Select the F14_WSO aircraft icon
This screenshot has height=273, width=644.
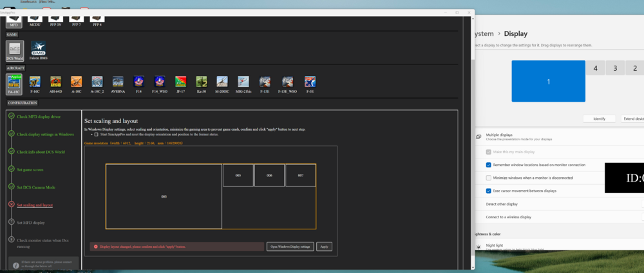[159, 84]
